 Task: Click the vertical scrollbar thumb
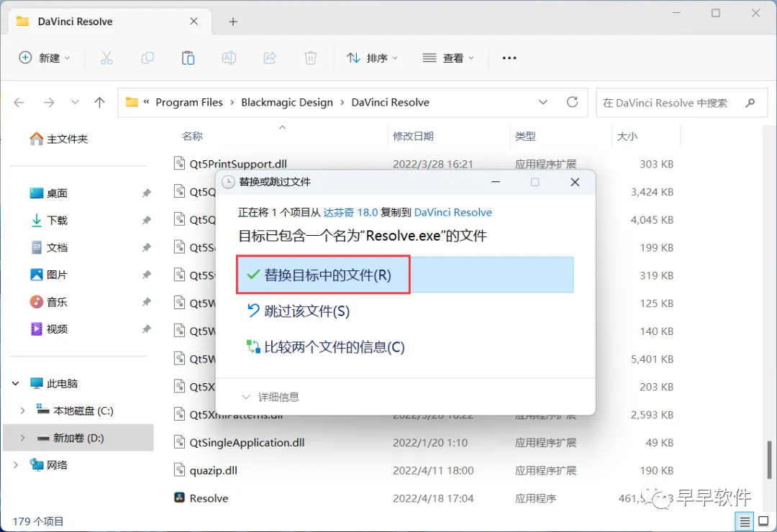[x=769, y=459]
